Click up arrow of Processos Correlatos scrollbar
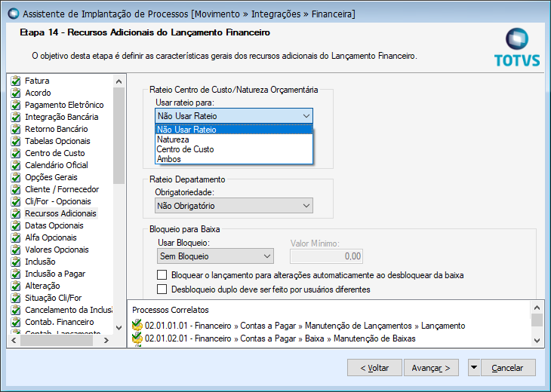 pyautogui.click(x=537, y=308)
